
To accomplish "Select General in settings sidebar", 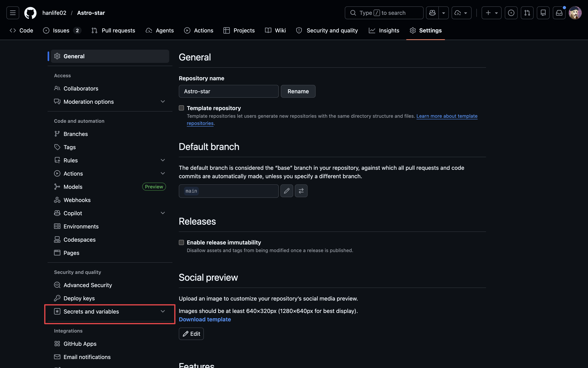I will point(110,56).
